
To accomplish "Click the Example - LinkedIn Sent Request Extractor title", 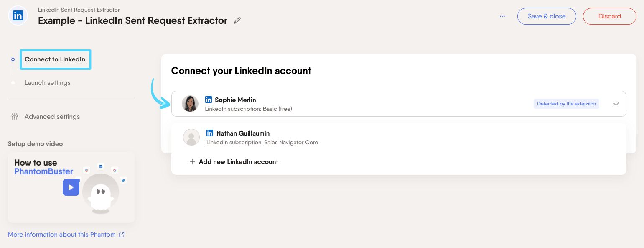I will point(132,20).
